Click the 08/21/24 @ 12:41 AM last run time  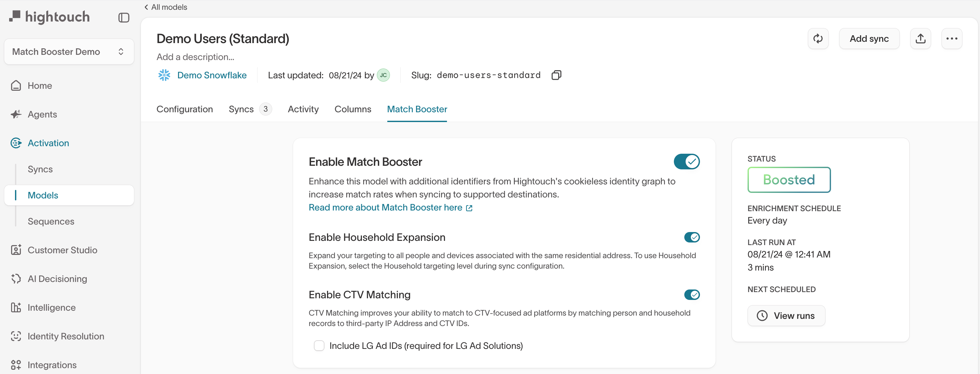[x=789, y=255]
